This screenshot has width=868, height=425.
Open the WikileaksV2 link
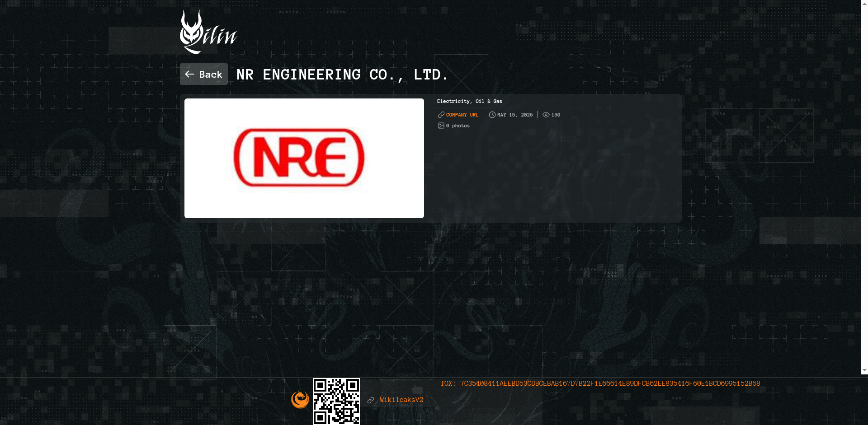(x=401, y=400)
